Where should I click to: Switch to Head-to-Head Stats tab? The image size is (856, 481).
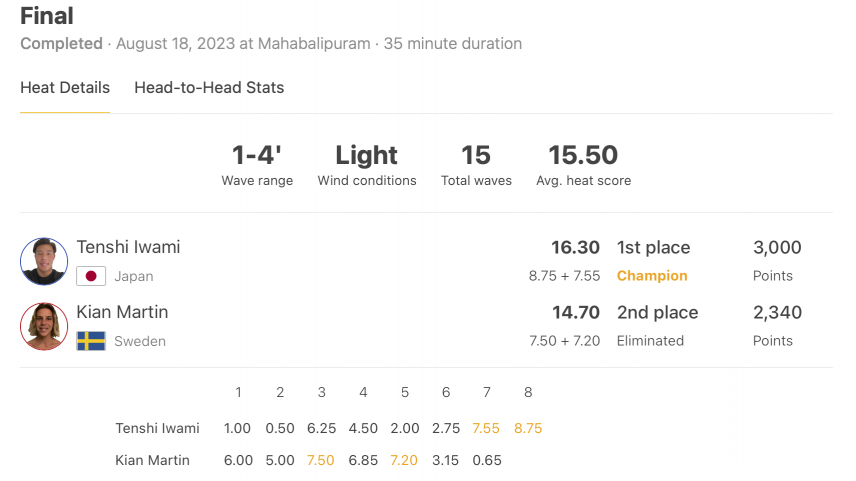209,87
